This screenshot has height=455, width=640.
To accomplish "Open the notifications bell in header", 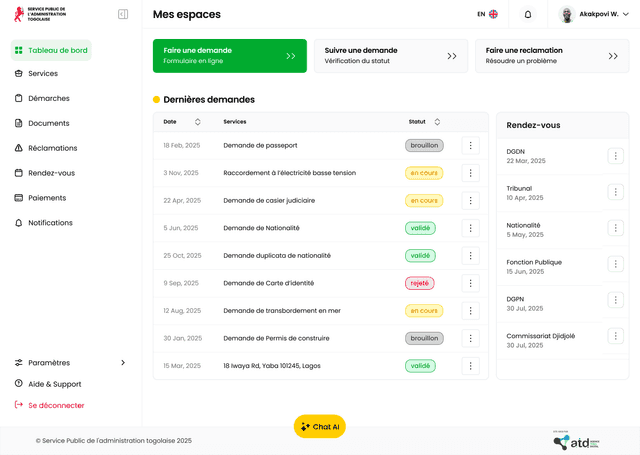I will (x=528, y=14).
